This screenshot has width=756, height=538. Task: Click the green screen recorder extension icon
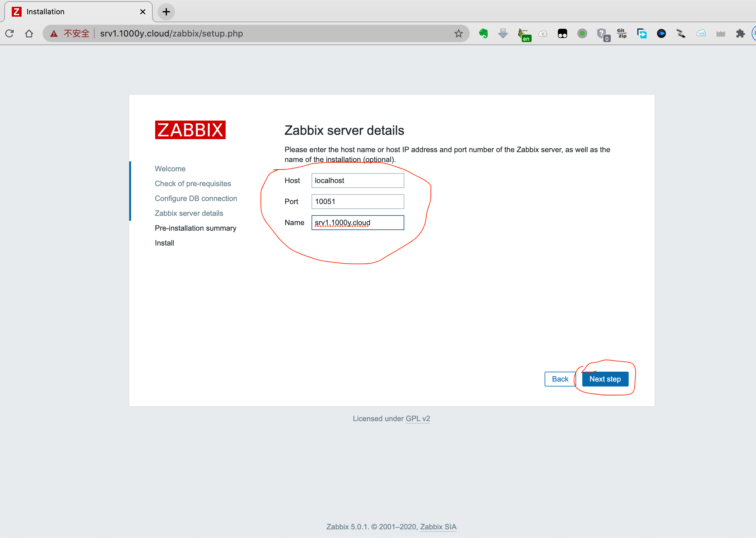click(x=583, y=33)
